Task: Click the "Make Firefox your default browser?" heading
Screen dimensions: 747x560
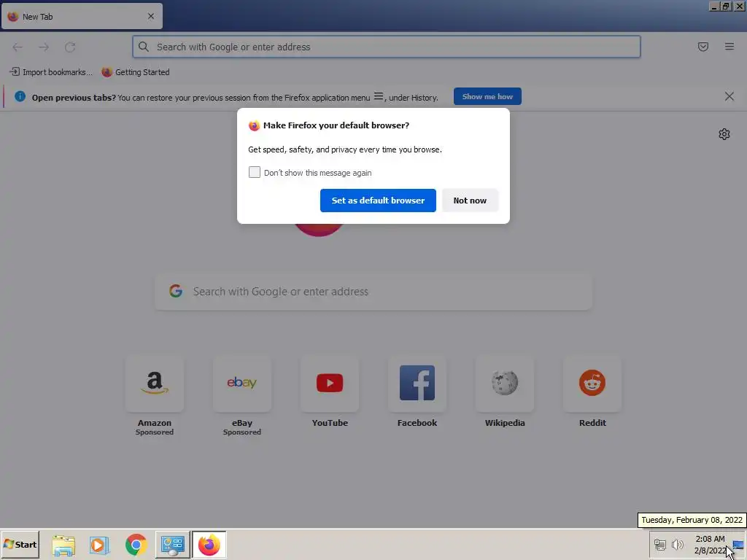Action: (336, 125)
